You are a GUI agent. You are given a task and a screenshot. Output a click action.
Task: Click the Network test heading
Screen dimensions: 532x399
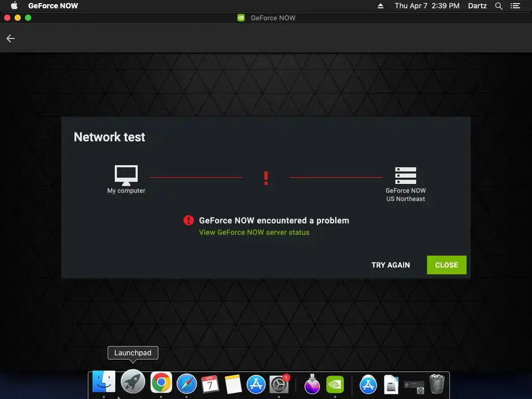(x=109, y=137)
